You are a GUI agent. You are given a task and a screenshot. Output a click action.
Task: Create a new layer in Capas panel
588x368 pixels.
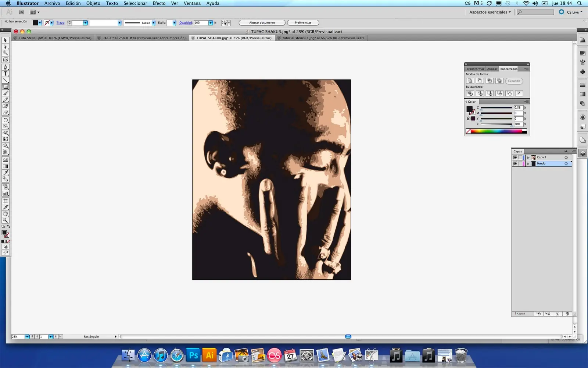tap(557, 314)
